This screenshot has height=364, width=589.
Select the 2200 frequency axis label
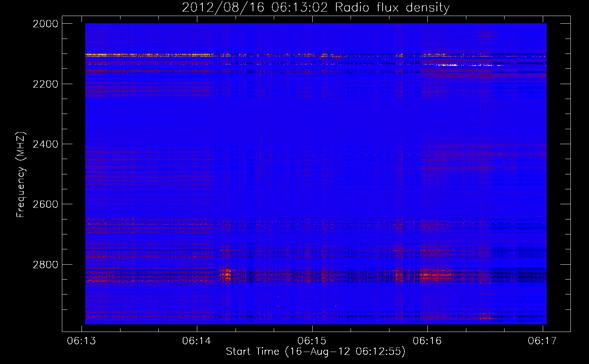click(46, 84)
